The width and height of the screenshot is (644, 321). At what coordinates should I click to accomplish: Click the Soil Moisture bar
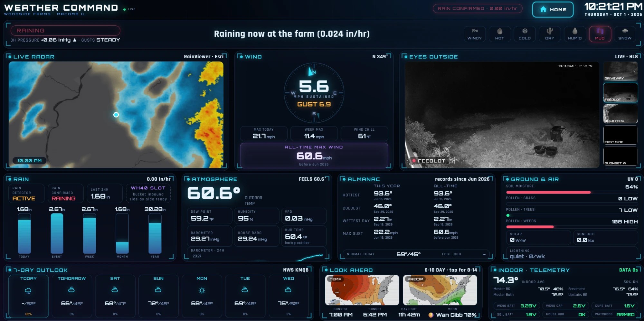tap(572, 192)
